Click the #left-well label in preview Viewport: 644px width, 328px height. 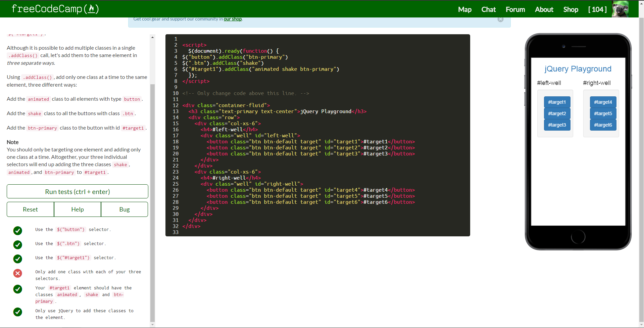pos(549,83)
